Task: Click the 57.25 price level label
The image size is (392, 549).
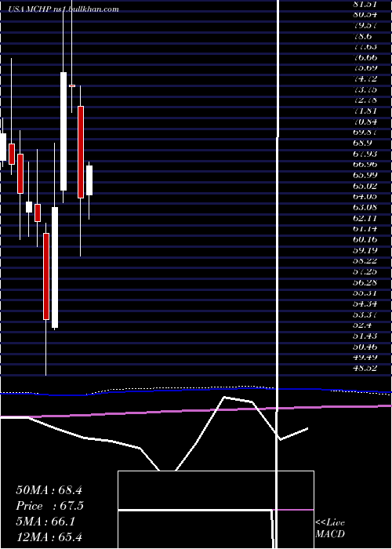Action: pyautogui.click(x=365, y=271)
